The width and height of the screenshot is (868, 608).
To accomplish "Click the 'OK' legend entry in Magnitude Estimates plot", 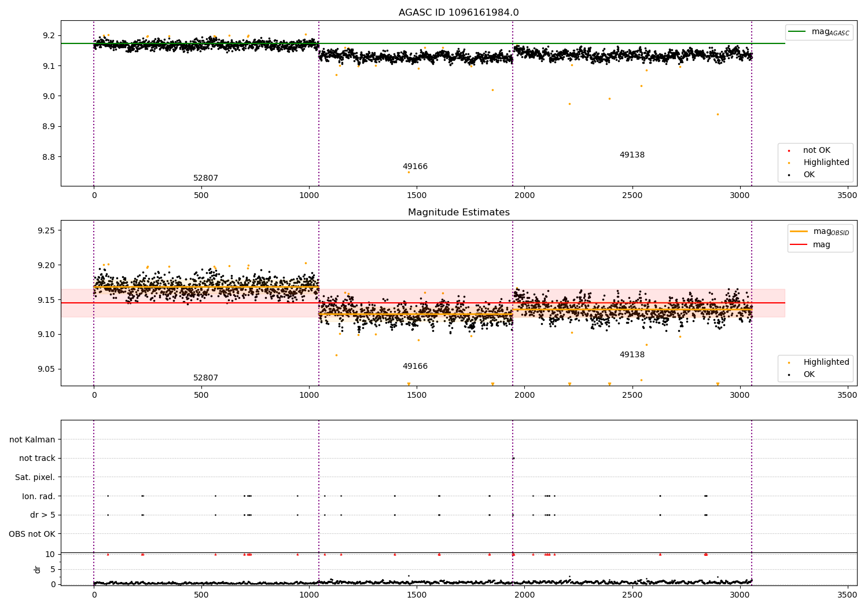I will click(x=801, y=375).
